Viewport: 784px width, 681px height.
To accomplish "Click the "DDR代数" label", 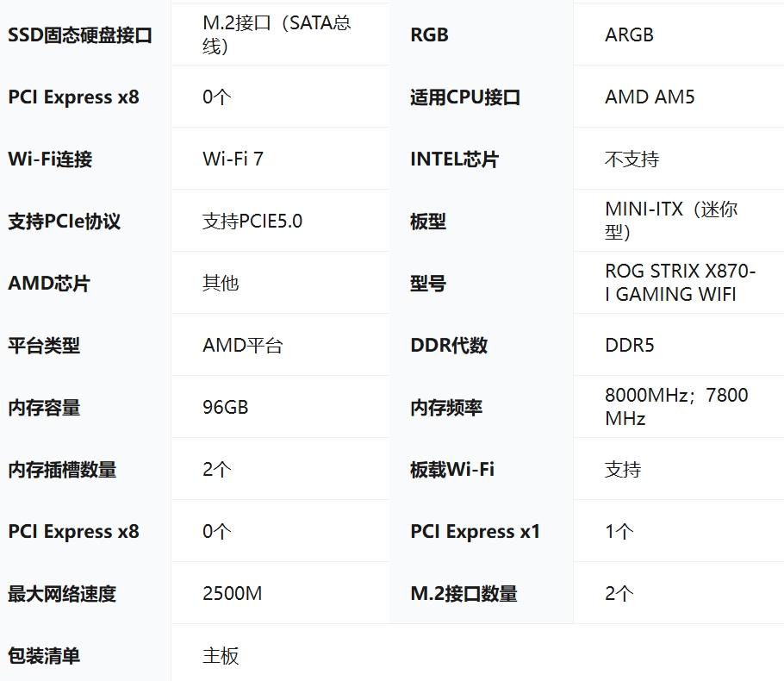I will 449,346.
